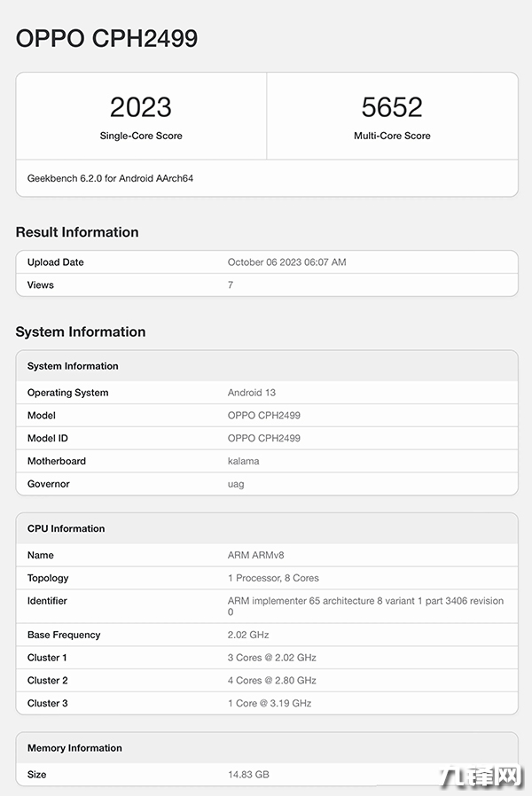This screenshot has width=532, height=796.
Task: Select the Android 13 operating system value
Action: click(x=253, y=393)
